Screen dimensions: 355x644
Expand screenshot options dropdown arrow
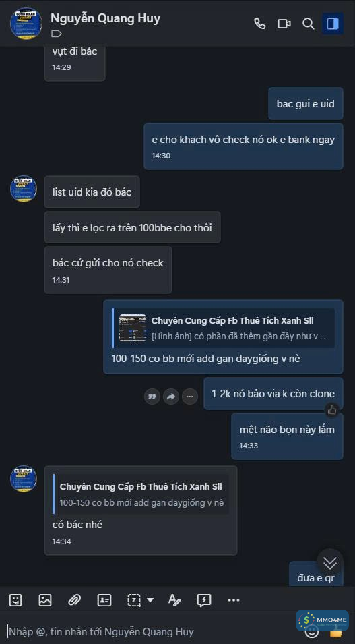click(150, 600)
